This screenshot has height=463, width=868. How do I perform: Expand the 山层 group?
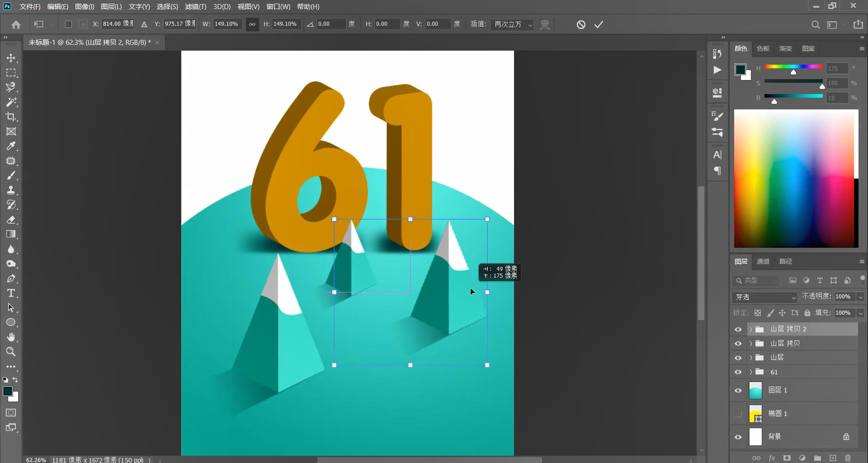[x=751, y=358]
